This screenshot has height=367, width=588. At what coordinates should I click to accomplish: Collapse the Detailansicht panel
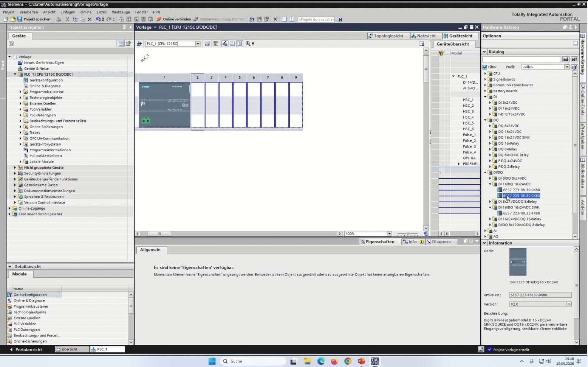10,266
